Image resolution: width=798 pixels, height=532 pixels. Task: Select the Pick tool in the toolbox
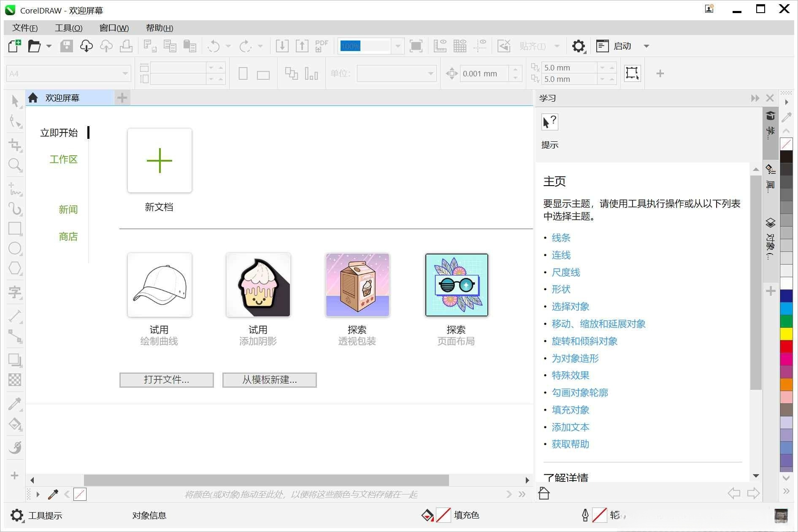point(15,101)
